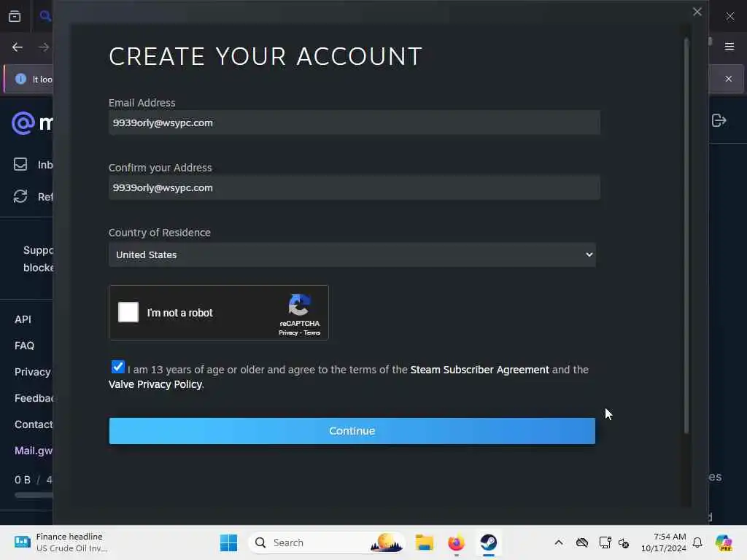Tick the I'm not a robot checkbox

[128, 312]
